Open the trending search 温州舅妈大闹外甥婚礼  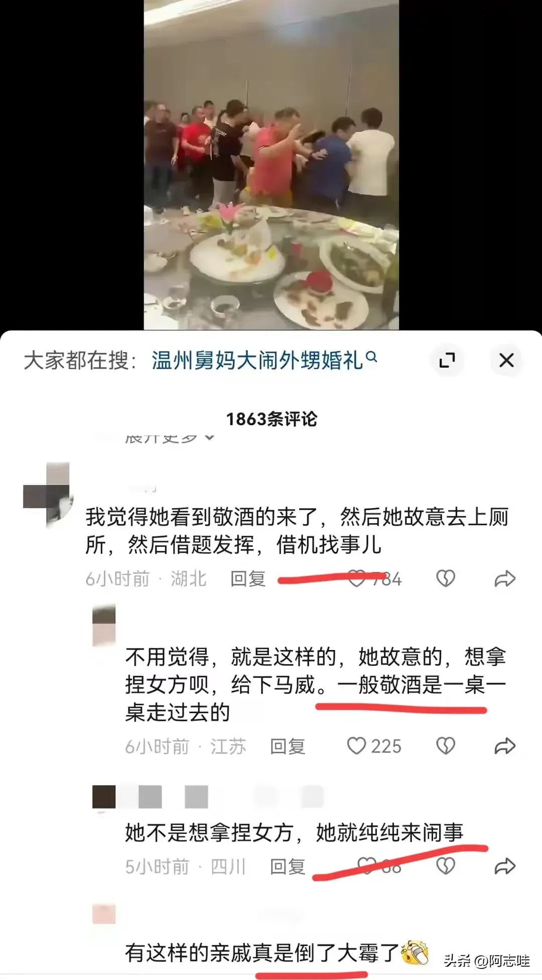tap(264, 360)
